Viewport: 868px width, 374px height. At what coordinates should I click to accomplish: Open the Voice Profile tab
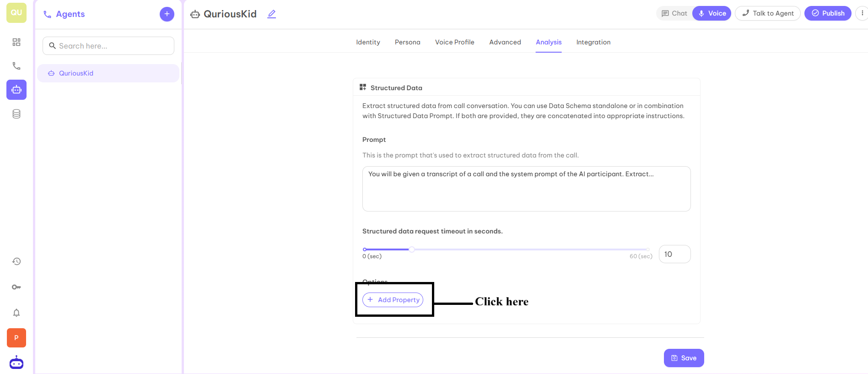(x=455, y=42)
